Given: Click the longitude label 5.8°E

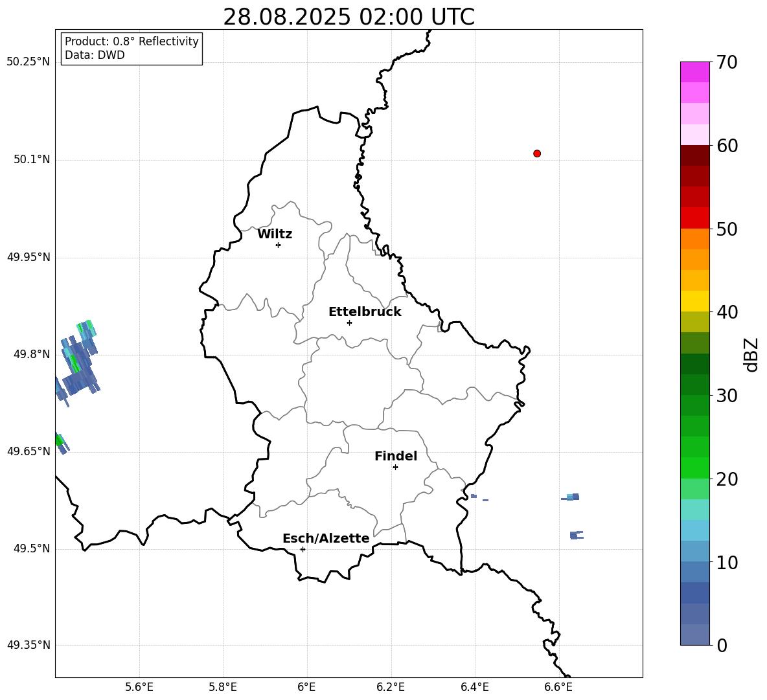Looking at the screenshot, I should [x=223, y=687].
